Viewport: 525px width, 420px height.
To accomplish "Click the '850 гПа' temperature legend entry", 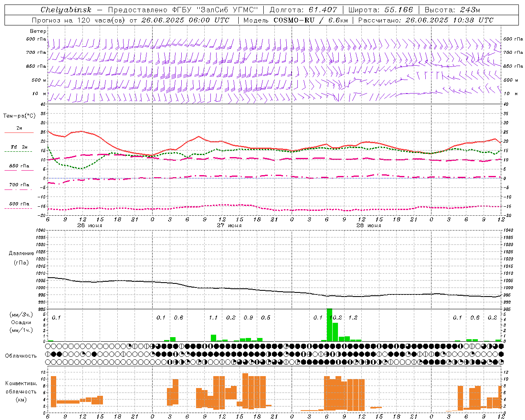I will click(x=19, y=166).
